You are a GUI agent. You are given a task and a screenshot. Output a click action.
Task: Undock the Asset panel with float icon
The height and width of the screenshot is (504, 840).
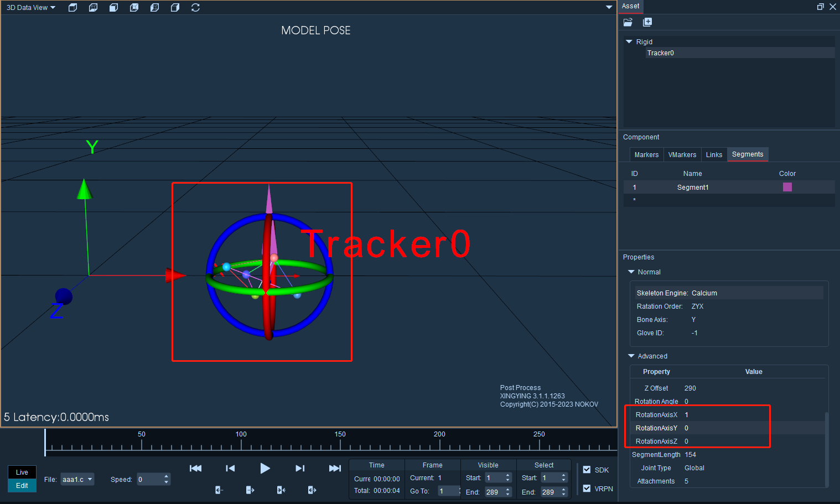pyautogui.click(x=820, y=7)
